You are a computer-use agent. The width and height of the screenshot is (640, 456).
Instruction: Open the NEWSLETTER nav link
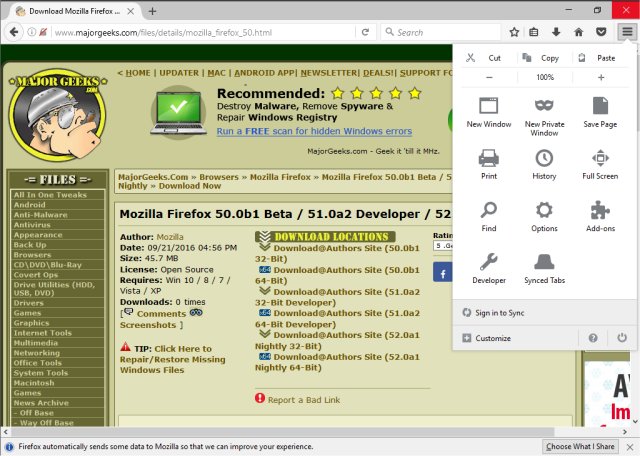(329, 73)
